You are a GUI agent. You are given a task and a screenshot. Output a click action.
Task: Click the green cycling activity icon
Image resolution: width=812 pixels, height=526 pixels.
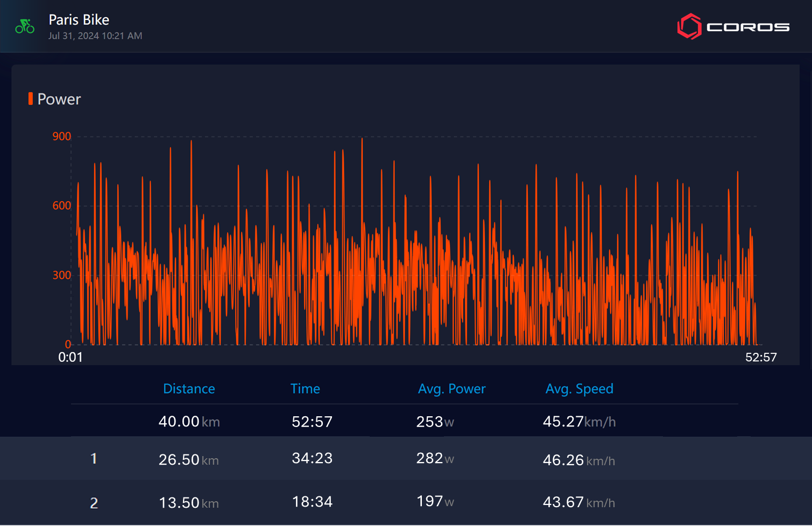click(x=25, y=26)
